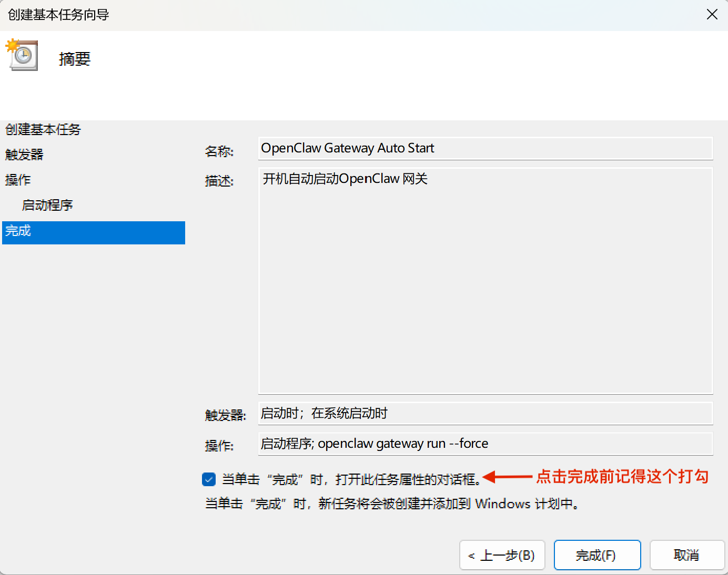The height and width of the screenshot is (575, 728).
Task: Click the 创建基本任务向导 title text
Action: (58, 15)
